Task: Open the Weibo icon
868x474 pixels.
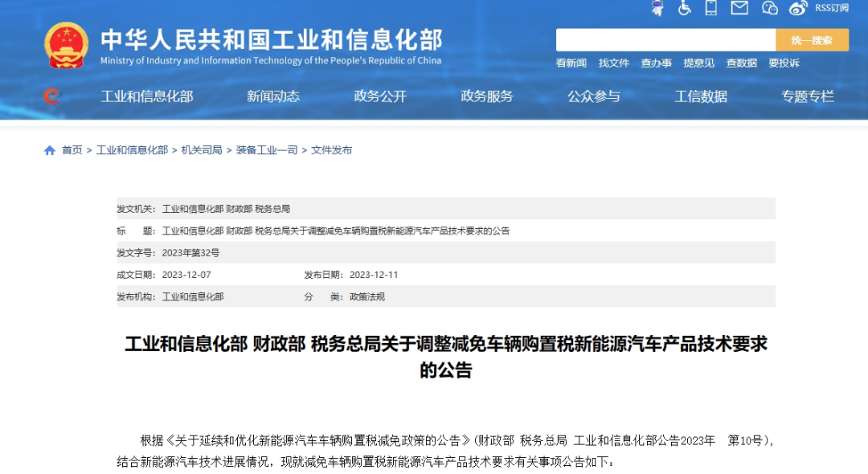Action: [x=797, y=8]
